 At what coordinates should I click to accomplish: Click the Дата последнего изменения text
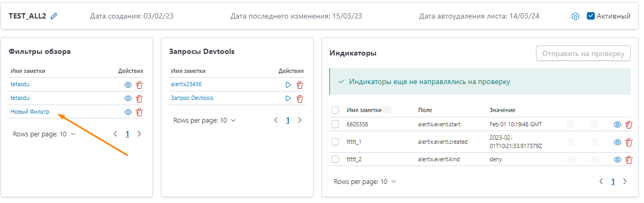296,16
